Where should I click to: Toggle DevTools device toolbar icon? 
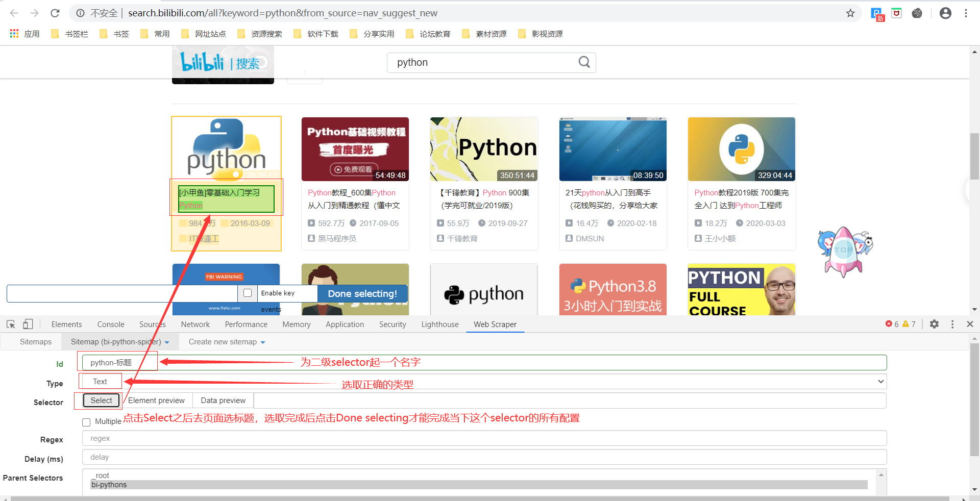[28, 324]
